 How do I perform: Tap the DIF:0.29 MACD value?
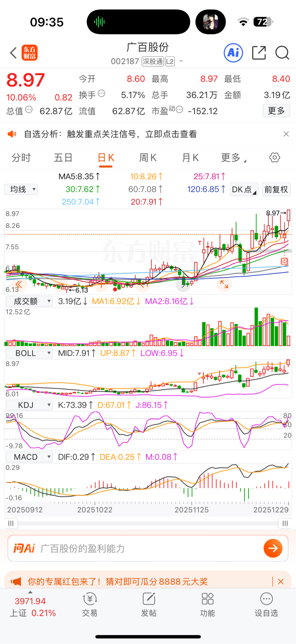coord(77,457)
